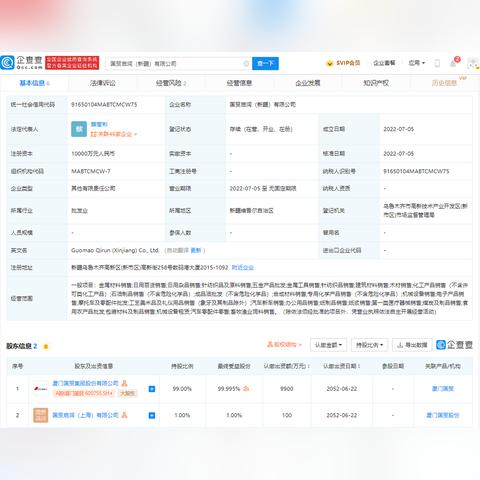The width and height of the screenshot is (480, 480).
Task: Switch to the 企业发展 tab
Action: [x=308, y=83]
